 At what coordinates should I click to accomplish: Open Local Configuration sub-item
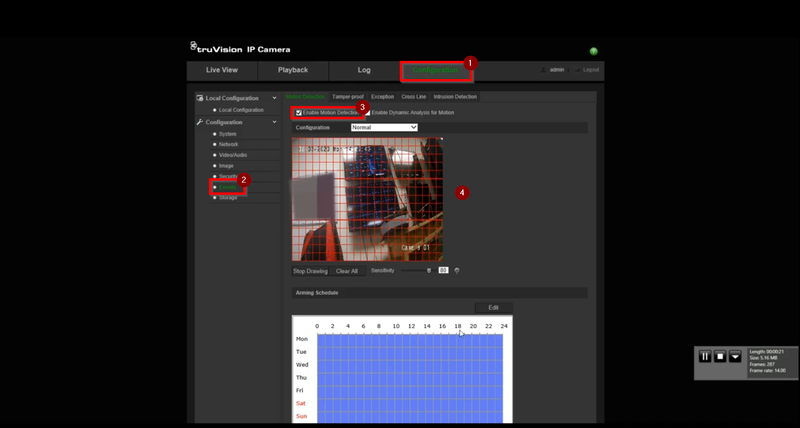click(x=241, y=110)
